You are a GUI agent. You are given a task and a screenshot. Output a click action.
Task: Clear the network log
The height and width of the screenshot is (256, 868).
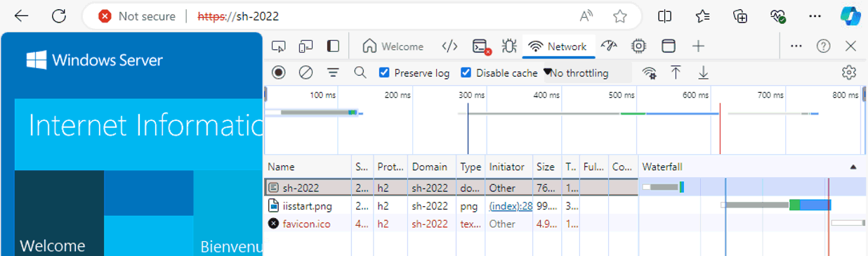click(x=305, y=72)
